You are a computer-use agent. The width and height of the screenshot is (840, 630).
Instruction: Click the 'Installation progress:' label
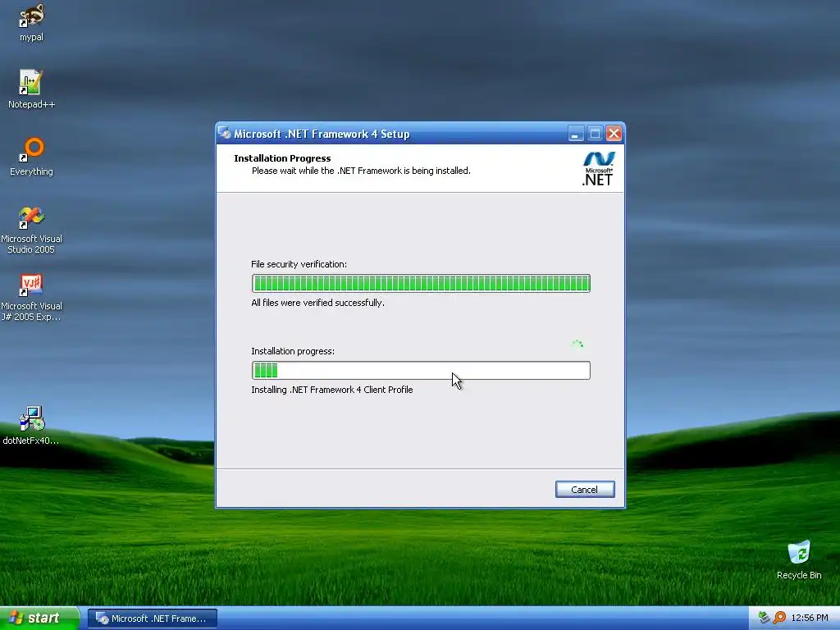pos(293,351)
